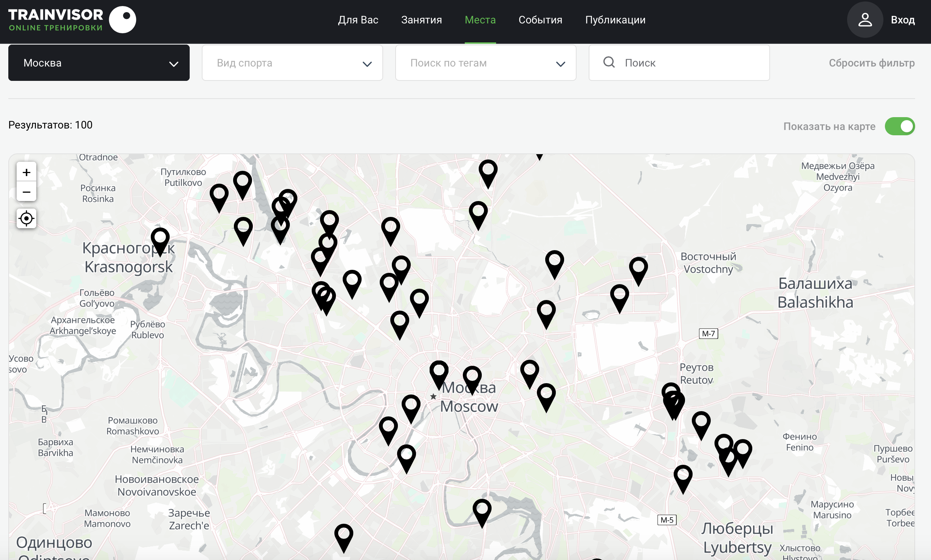Go to the "Занятия" menu item
Screen dimensions: 931x560
tap(421, 20)
